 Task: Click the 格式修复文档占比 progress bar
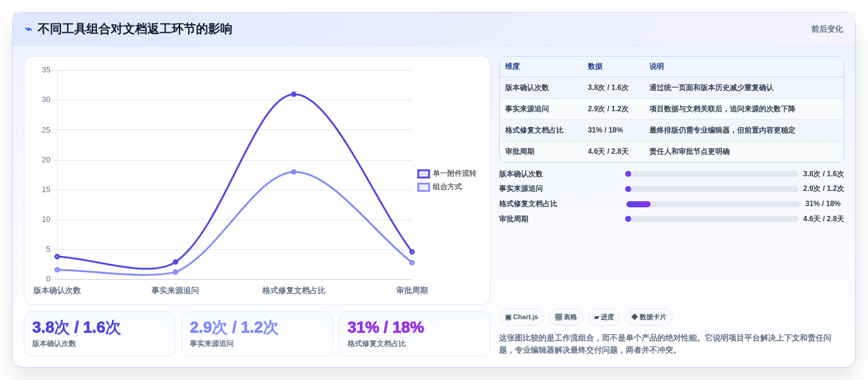(713, 204)
